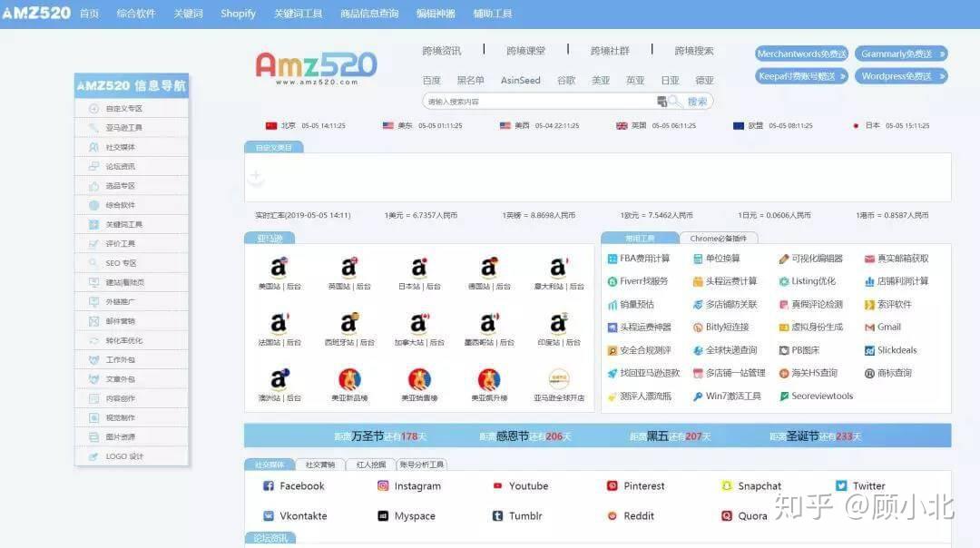Click the Merchantwords免费送 link
The height and width of the screenshot is (548, 980).
point(800,54)
